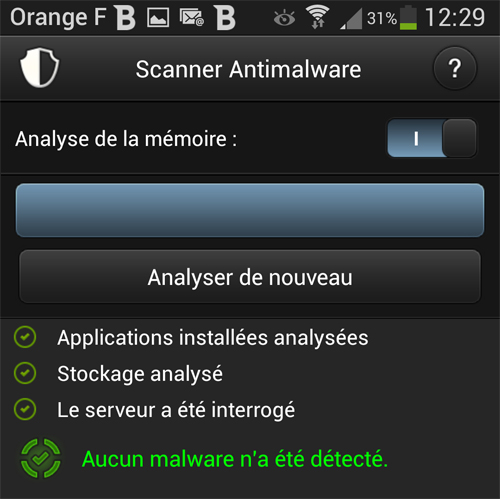Viewport: 500px width, 499px height.
Task: Tap the first B notification icon
Action: click(x=125, y=17)
